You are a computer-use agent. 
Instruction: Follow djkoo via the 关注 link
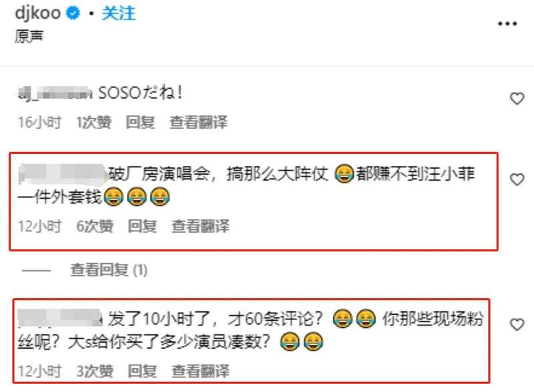click(x=119, y=13)
